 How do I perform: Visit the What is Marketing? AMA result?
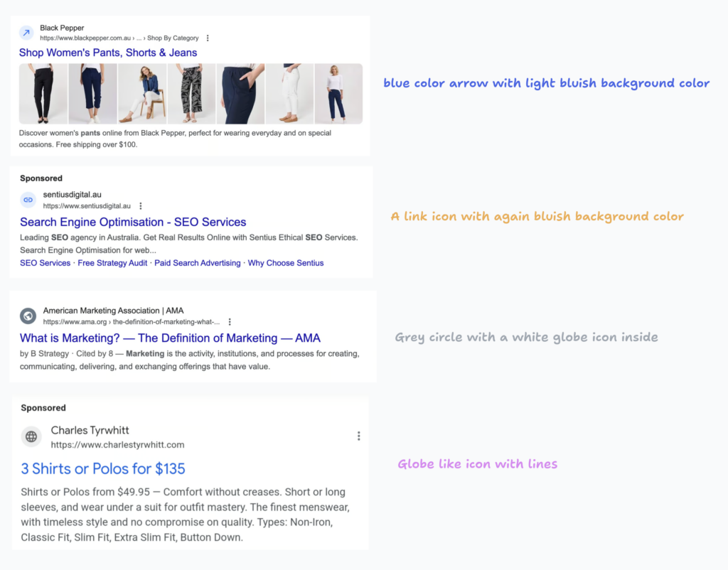[x=170, y=338]
